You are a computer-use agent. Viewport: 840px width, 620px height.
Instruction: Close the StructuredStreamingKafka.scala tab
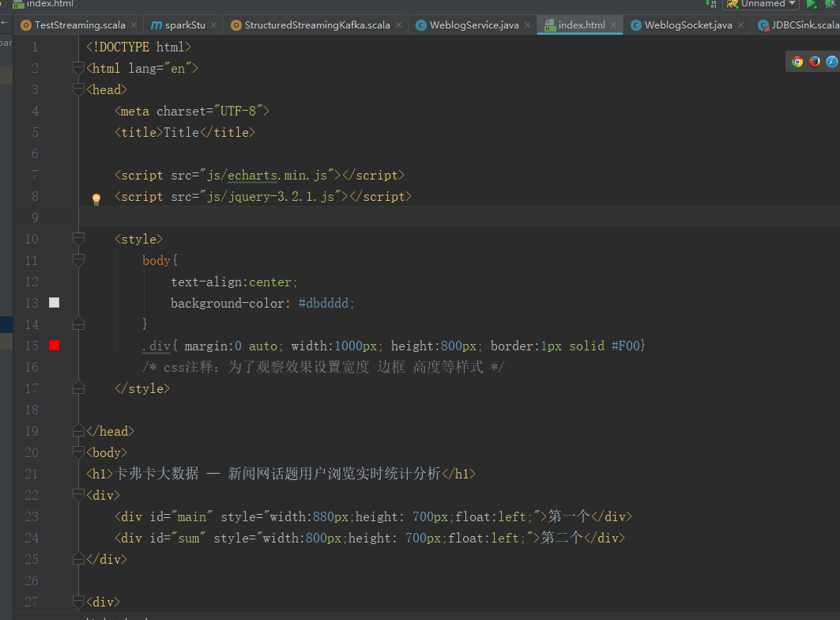pyautogui.click(x=398, y=25)
